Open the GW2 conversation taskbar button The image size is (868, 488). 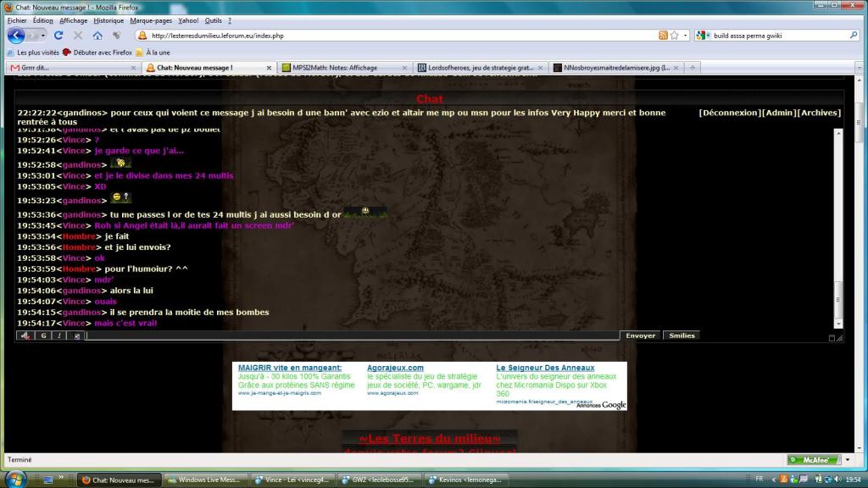[x=378, y=480]
